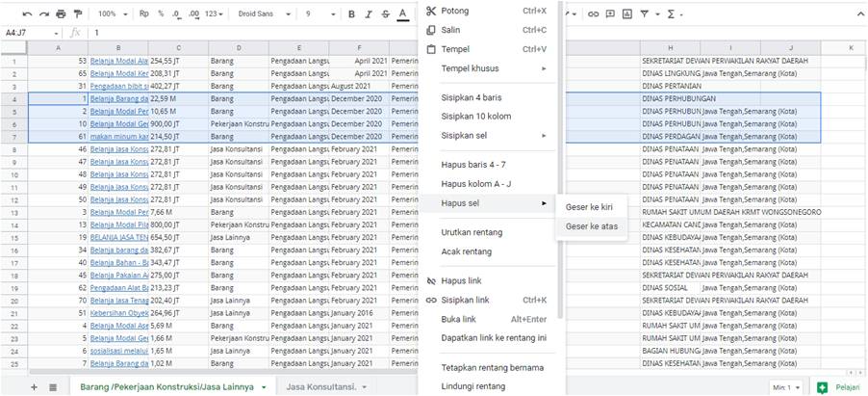Click the print icon in toolbar

(61, 13)
